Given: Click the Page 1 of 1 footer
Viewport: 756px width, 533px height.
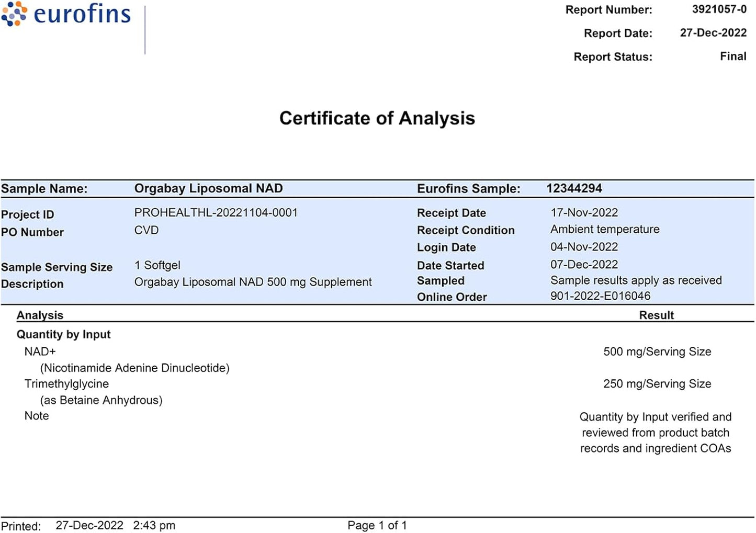Looking at the screenshot, I should pos(377,525).
